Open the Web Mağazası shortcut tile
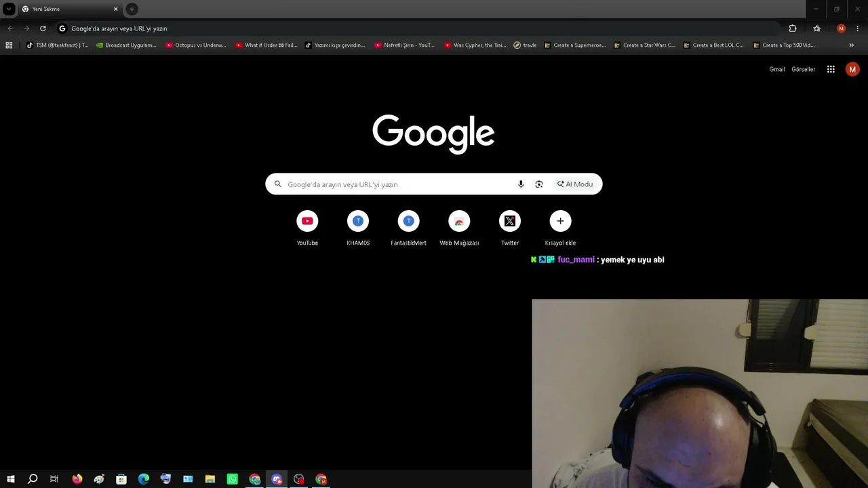This screenshot has width=868, height=488. [x=459, y=228]
